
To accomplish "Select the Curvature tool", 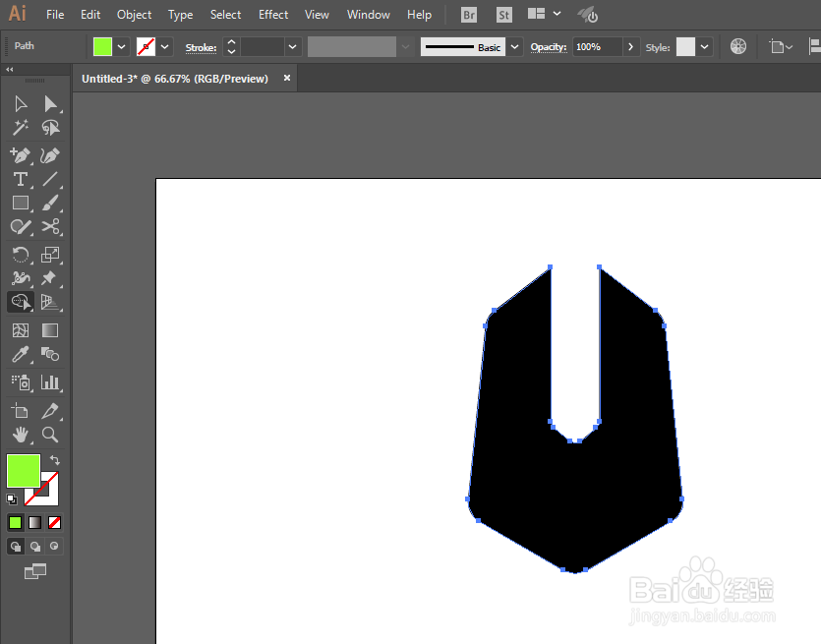I will [51, 155].
